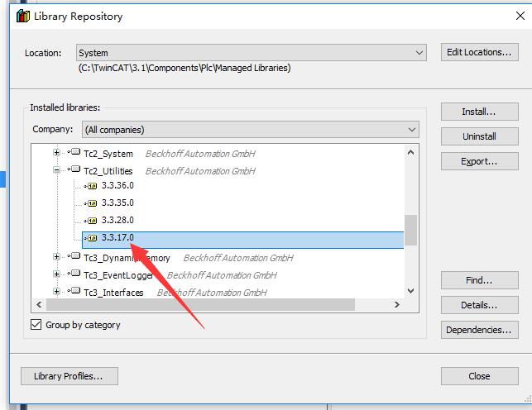Toggle Group by category checkbox
The width and height of the screenshot is (532, 410).
tap(36, 325)
